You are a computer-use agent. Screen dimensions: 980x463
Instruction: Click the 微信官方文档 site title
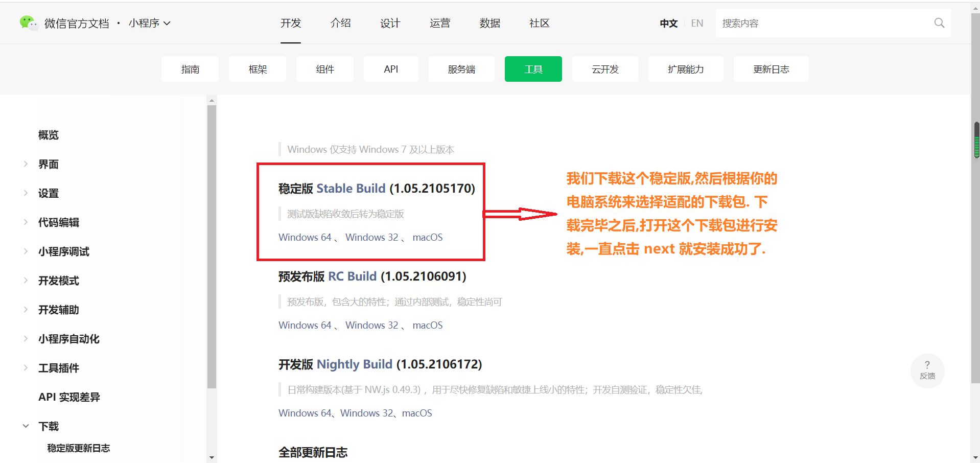(77, 23)
